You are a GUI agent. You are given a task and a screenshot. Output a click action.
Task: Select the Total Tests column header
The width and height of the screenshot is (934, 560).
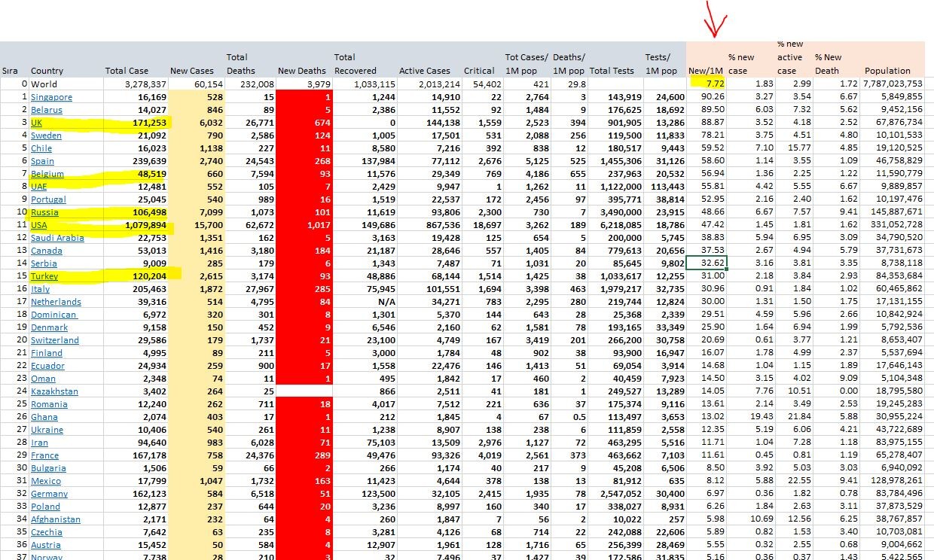point(612,71)
